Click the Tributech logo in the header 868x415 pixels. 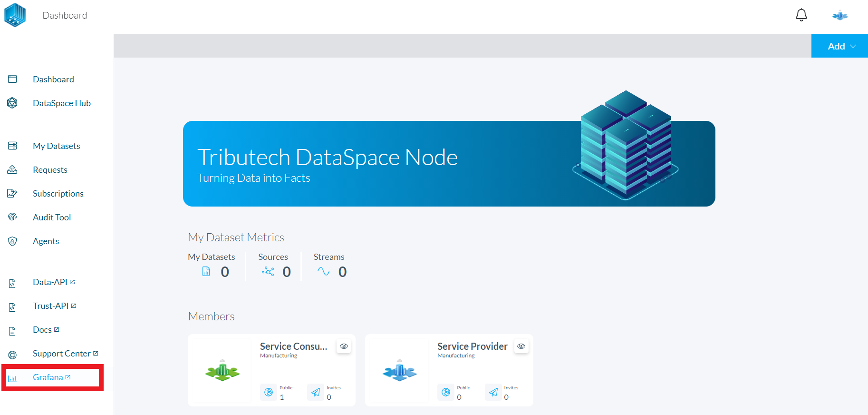tap(15, 15)
